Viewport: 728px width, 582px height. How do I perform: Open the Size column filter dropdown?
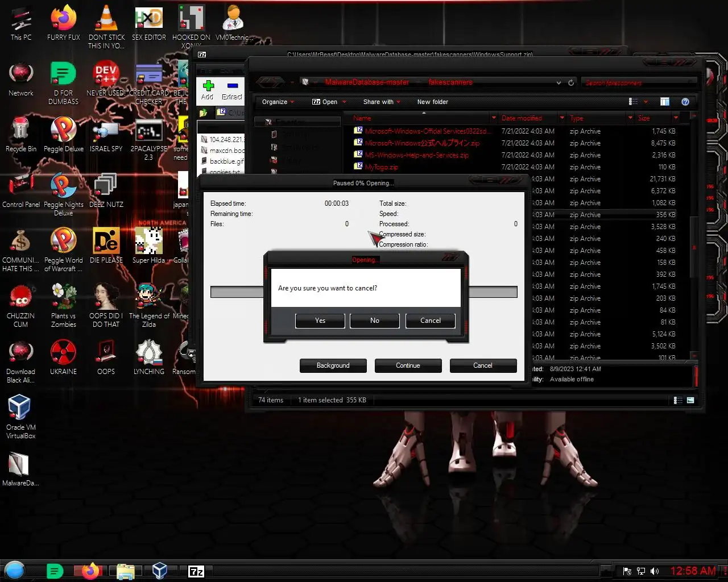(x=676, y=118)
